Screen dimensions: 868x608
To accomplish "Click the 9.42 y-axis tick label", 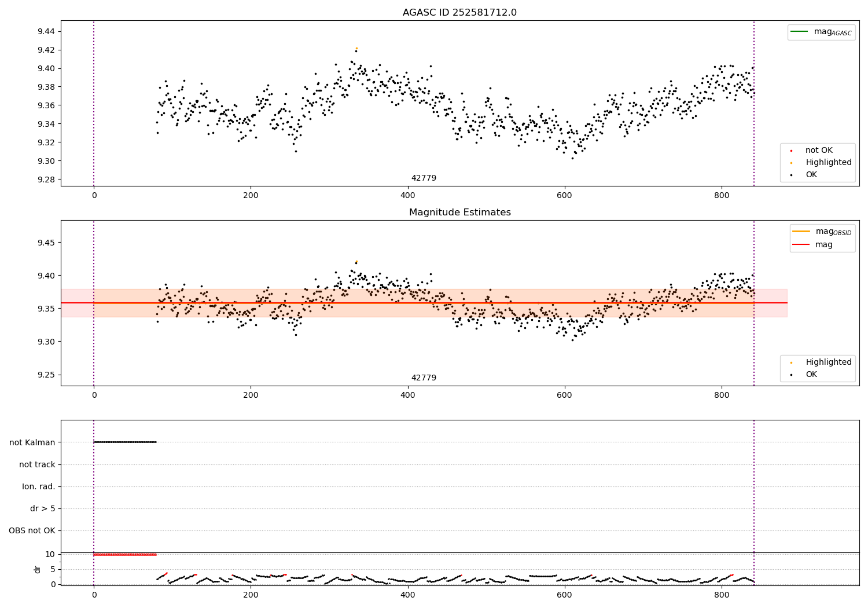I will (45, 50).
